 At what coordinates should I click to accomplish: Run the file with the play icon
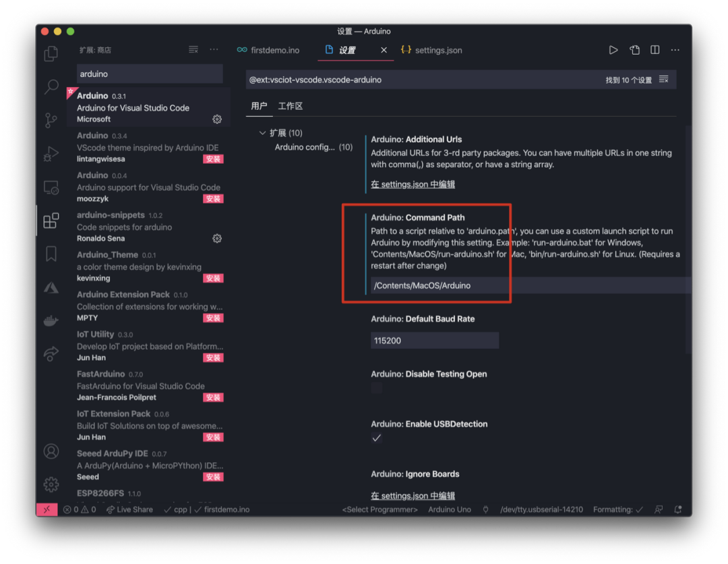613,50
